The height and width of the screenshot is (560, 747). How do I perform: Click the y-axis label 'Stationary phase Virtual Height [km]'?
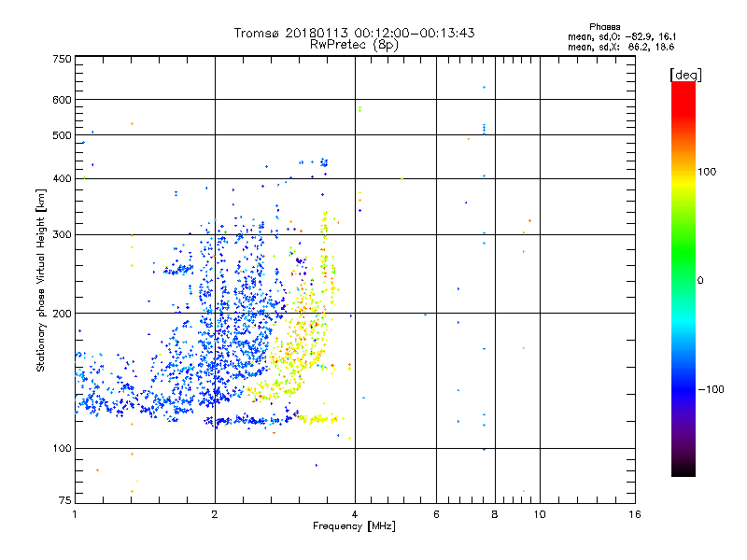41,280
